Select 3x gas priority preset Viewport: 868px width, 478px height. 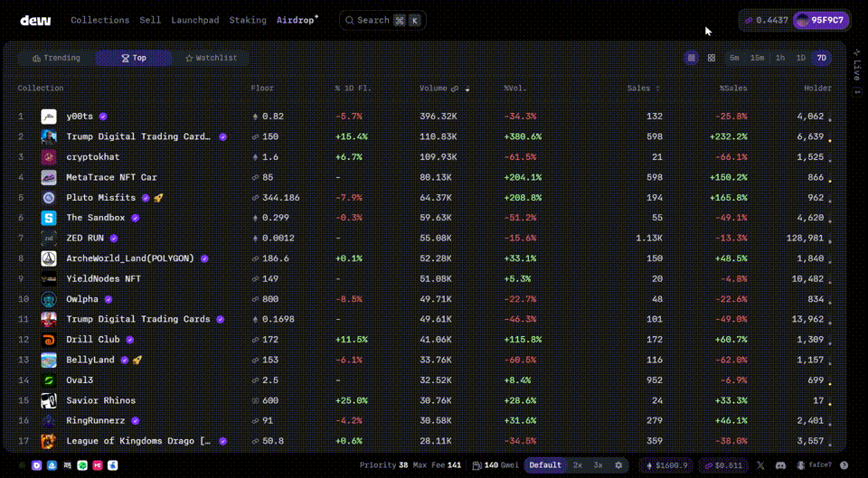(598, 465)
